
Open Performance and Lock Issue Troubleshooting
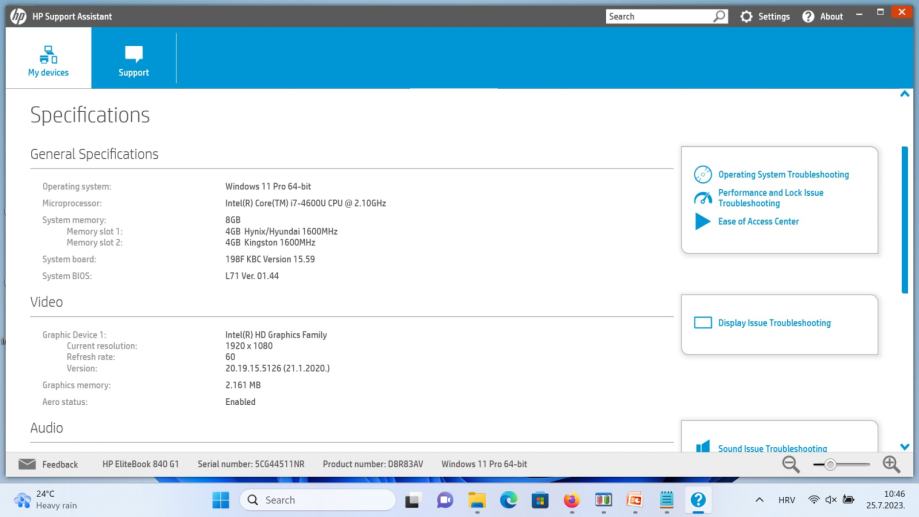[770, 198]
